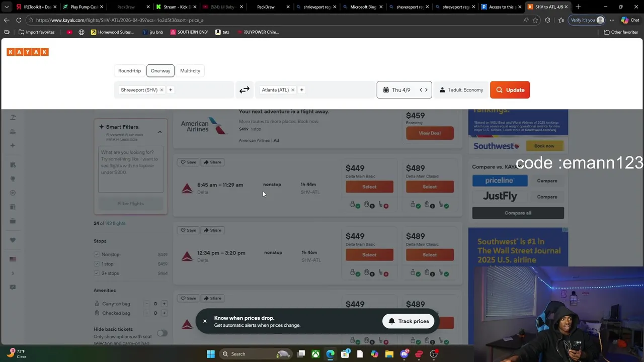Increase the Checked bag count

[164, 313]
